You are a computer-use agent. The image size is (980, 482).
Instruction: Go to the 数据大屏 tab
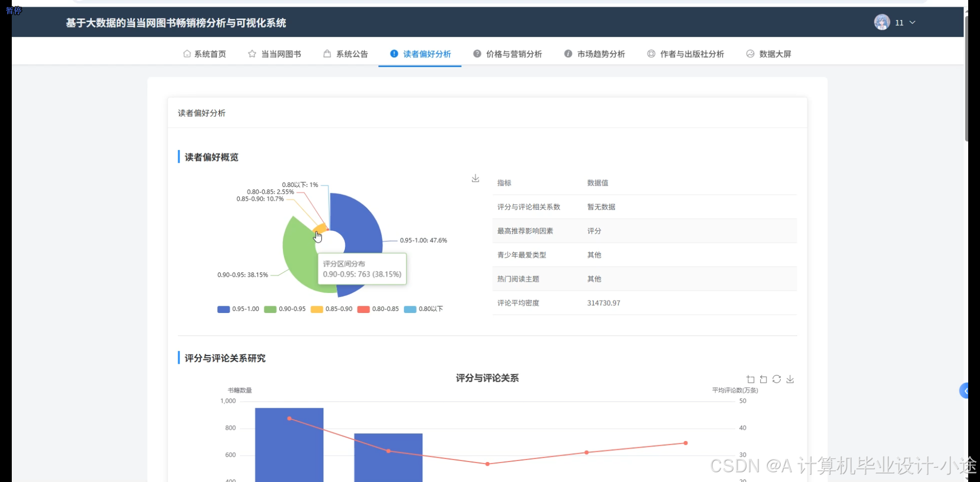[x=768, y=54]
